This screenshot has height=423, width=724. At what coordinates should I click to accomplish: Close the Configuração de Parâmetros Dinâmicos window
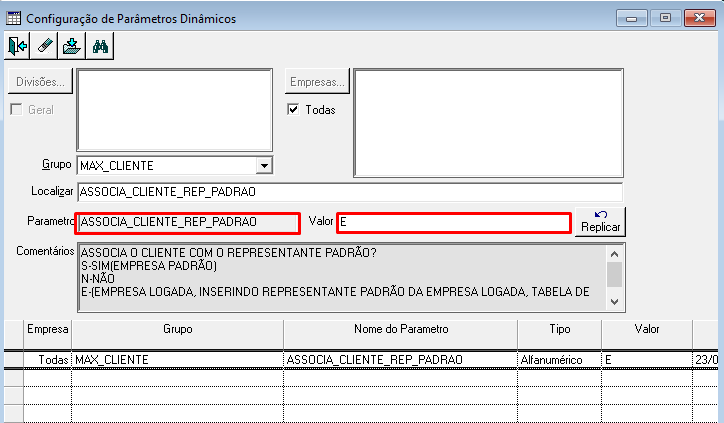pyautogui.click(x=700, y=18)
